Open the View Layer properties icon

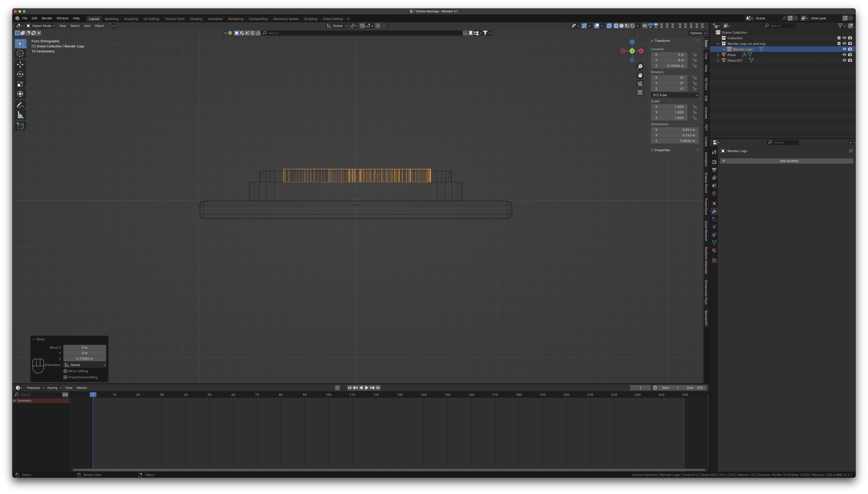point(714,178)
